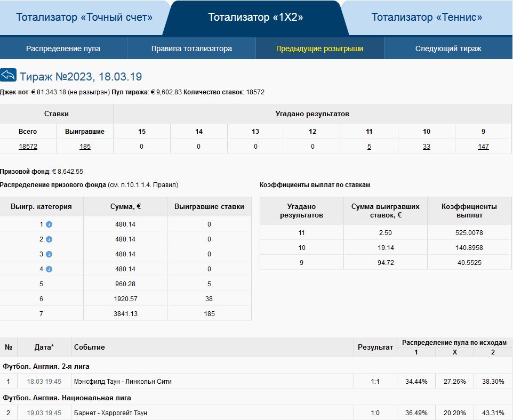
Task: Open Распределение пула menu item
Action: click(63, 49)
